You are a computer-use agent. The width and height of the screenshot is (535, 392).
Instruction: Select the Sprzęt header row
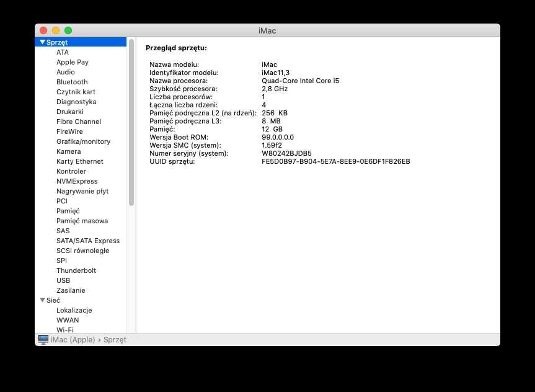click(x=81, y=42)
